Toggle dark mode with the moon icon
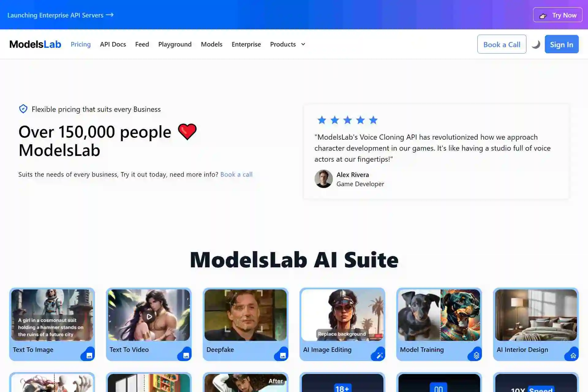The width and height of the screenshot is (588, 392). (536, 44)
